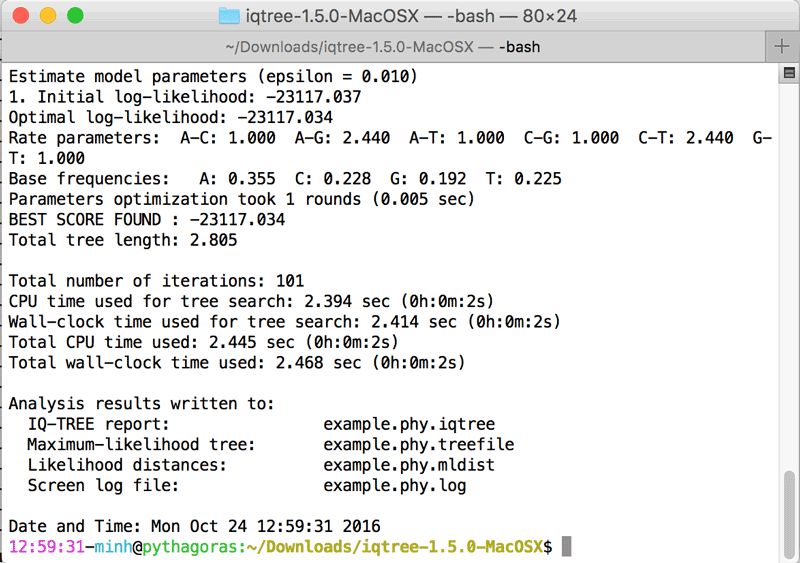Click the 'Screen log file:' label
The height and width of the screenshot is (563, 800).
pos(103,485)
